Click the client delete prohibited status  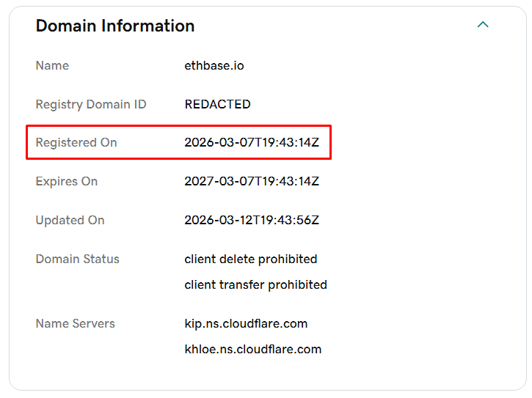pos(251,259)
